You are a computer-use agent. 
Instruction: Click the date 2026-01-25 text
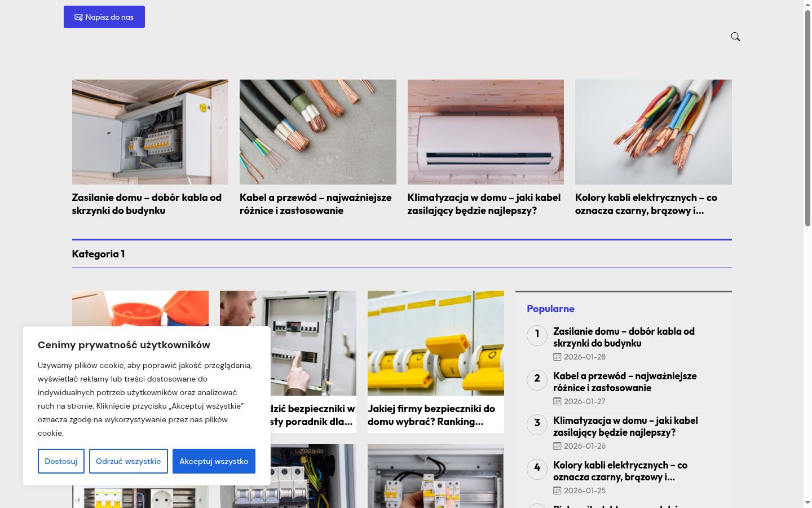coord(585,491)
